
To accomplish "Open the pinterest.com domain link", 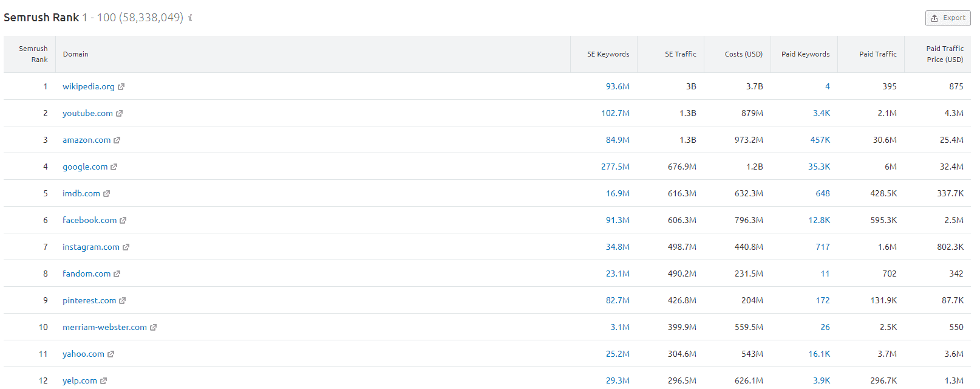I will [89, 300].
